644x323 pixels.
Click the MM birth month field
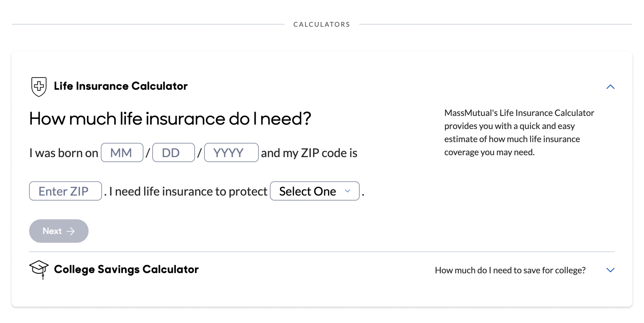pos(122,153)
